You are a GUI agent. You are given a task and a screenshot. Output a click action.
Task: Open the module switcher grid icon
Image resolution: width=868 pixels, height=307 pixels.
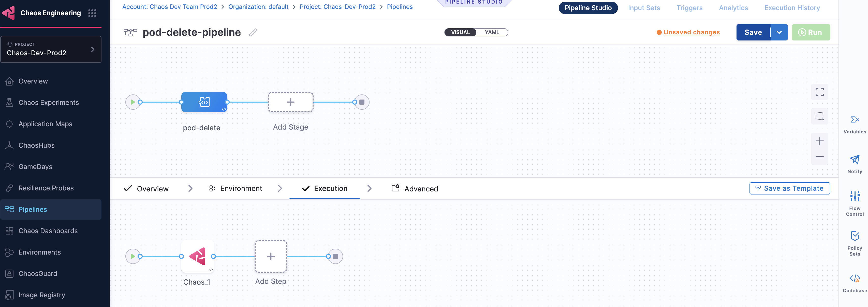[x=92, y=13]
